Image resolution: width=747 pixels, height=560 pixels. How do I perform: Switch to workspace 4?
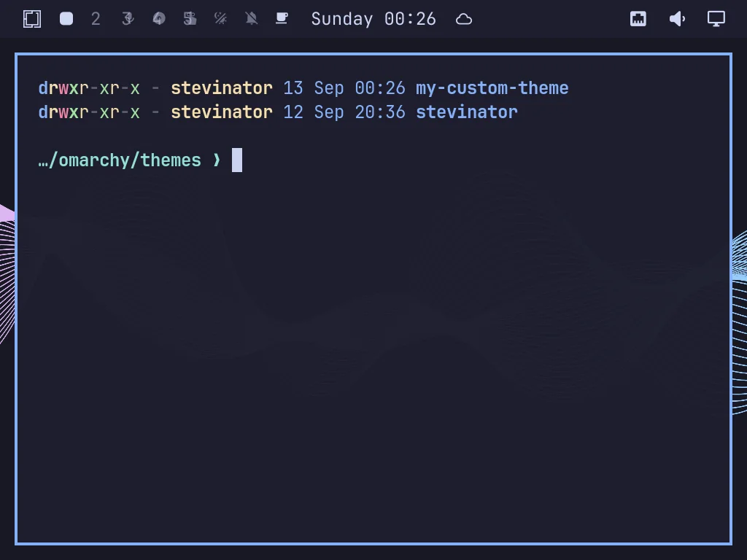159,19
